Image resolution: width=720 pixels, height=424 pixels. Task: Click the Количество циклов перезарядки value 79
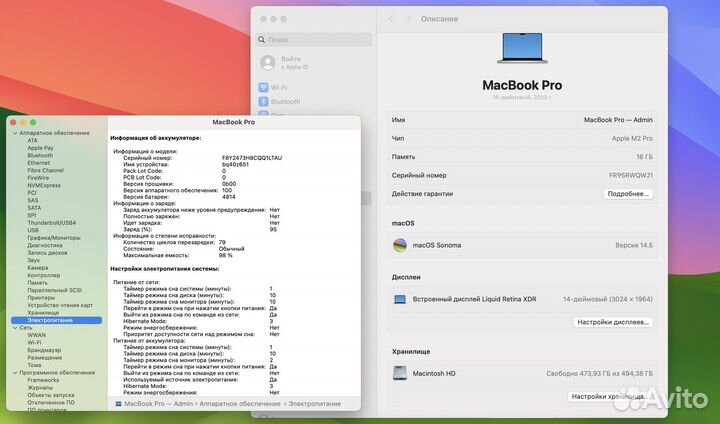click(x=222, y=242)
